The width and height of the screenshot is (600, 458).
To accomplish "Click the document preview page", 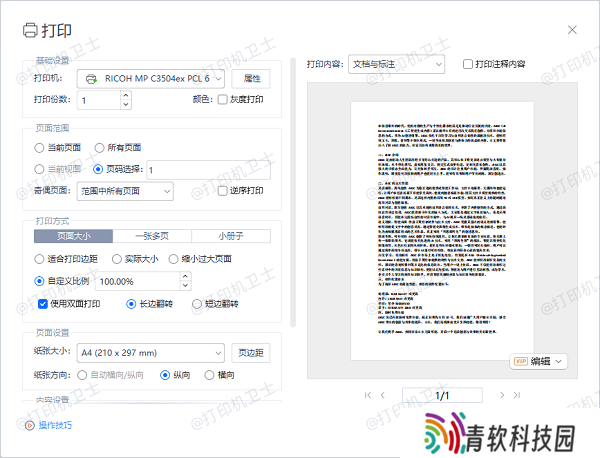I will point(442,231).
